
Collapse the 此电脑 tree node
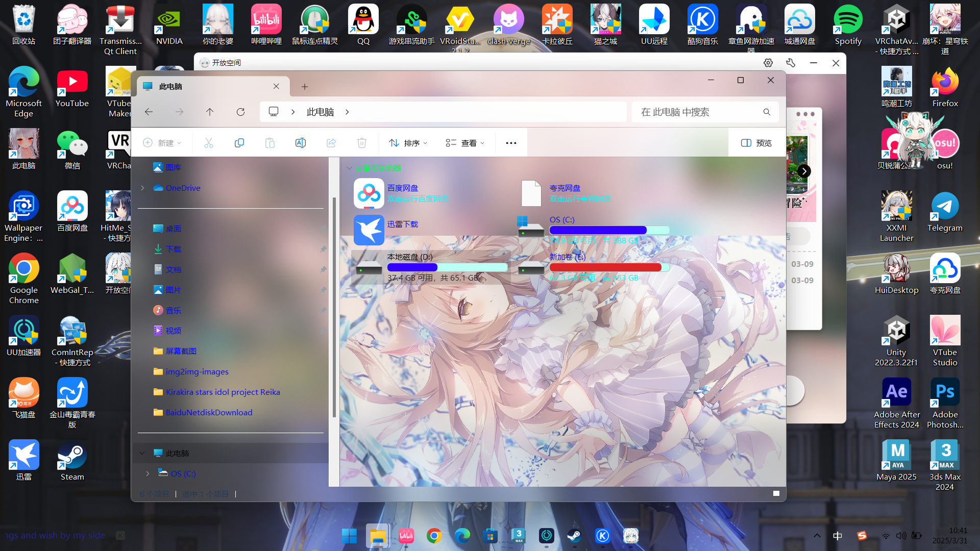[142, 453]
